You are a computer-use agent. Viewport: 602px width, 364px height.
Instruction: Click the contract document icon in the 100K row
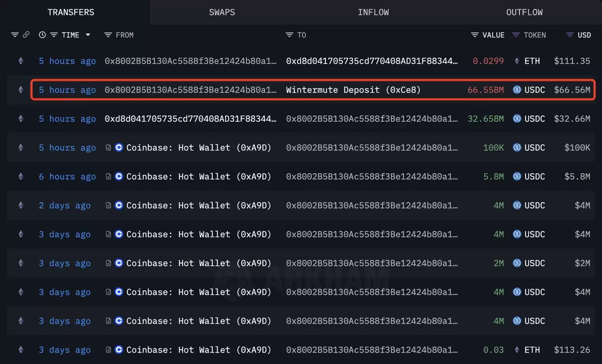pyautogui.click(x=108, y=148)
